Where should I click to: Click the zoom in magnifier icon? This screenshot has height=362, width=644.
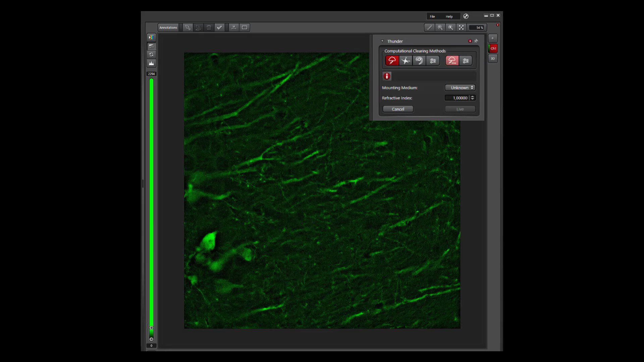[450, 27]
